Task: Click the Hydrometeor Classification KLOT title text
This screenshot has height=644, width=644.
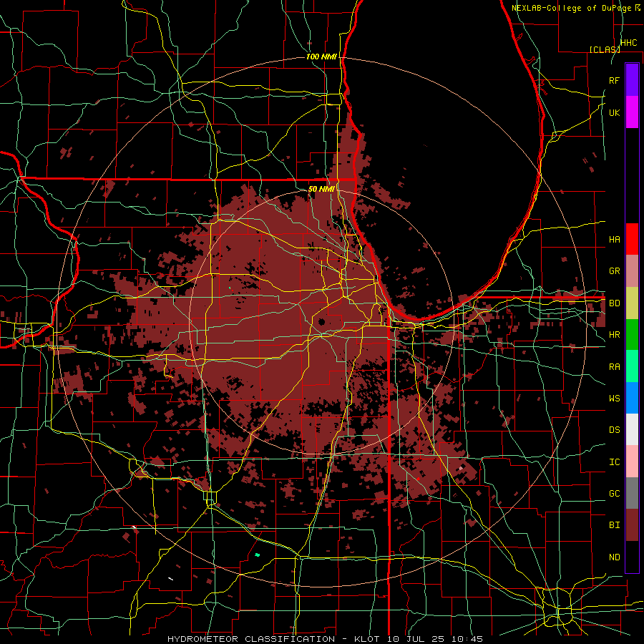Action: (325, 639)
